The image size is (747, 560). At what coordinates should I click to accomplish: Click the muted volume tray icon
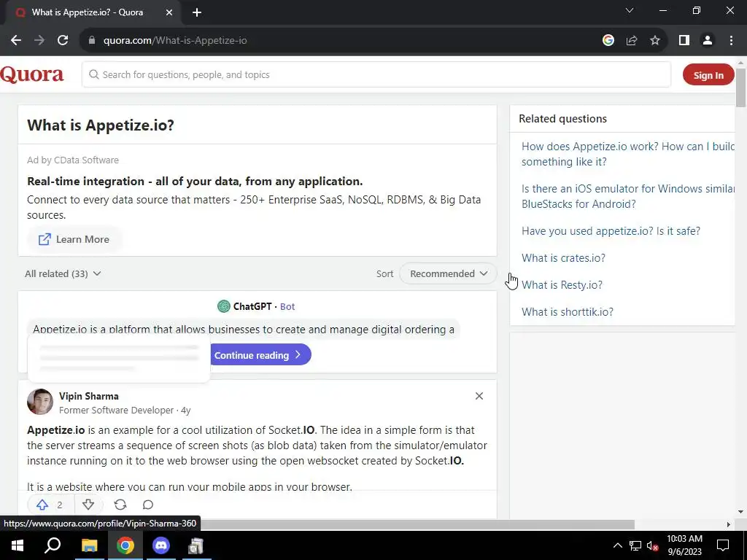652,545
